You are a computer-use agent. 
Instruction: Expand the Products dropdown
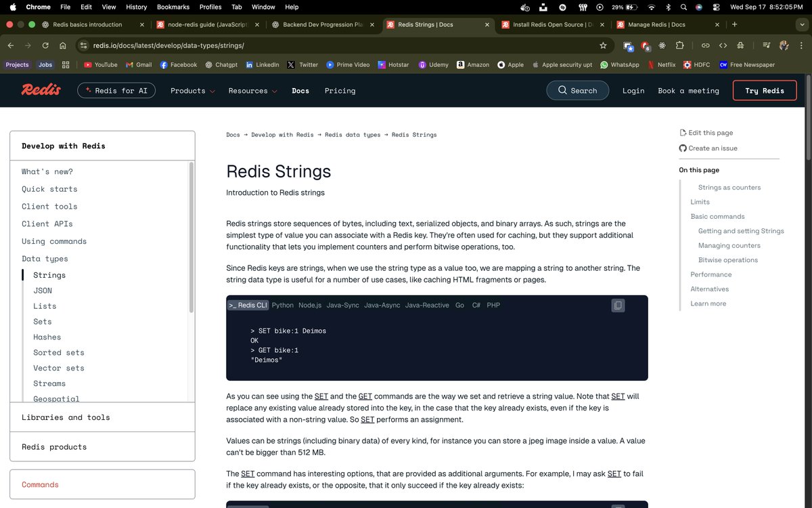(191, 90)
